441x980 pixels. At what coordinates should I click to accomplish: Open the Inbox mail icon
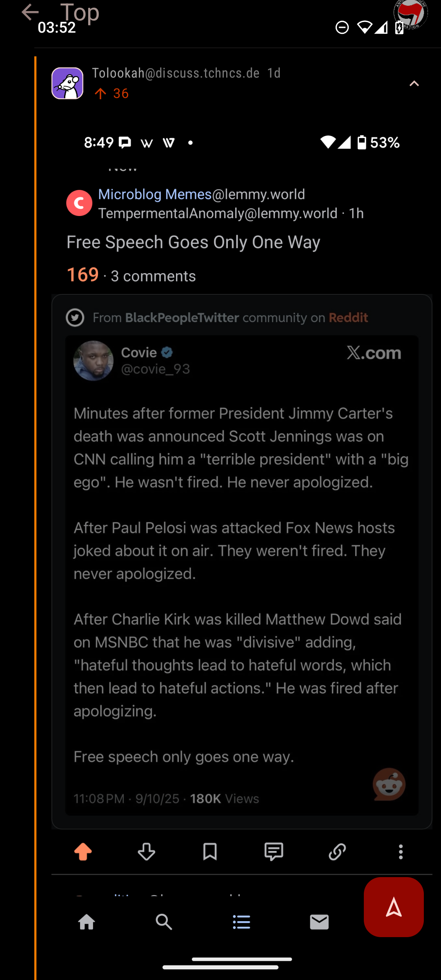coord(319,922)
